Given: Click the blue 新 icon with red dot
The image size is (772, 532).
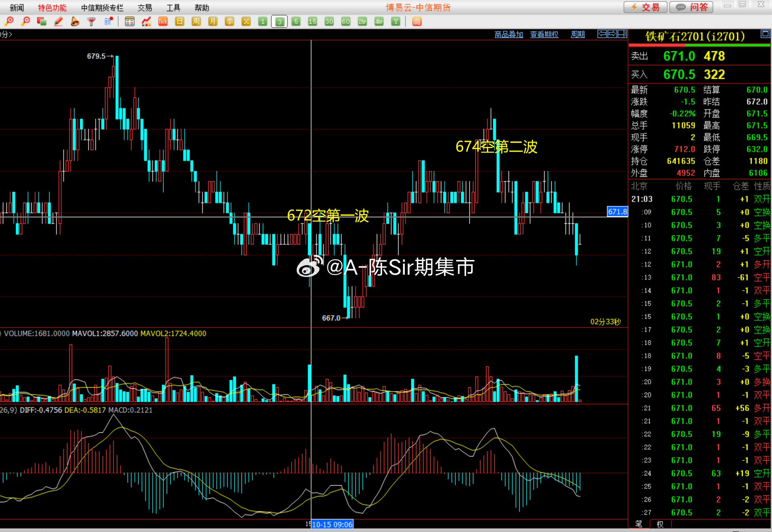Looking at the screenshot, I should (x=108, y=21).
